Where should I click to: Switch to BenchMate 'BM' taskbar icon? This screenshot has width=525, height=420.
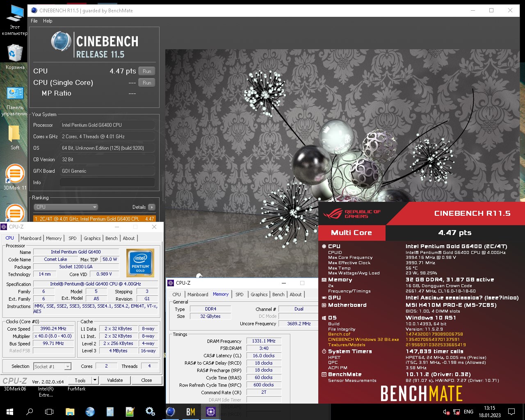click(x=191, y=411)
